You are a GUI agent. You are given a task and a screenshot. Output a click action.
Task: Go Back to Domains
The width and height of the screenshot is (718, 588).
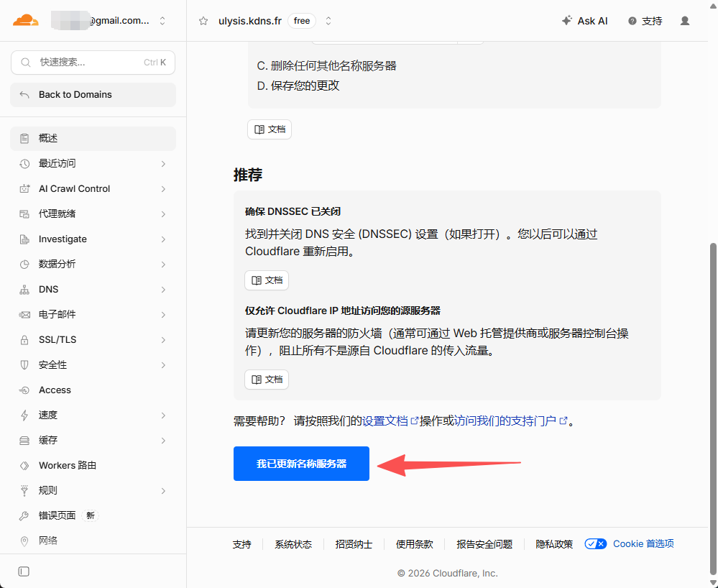tap(93, 95)
